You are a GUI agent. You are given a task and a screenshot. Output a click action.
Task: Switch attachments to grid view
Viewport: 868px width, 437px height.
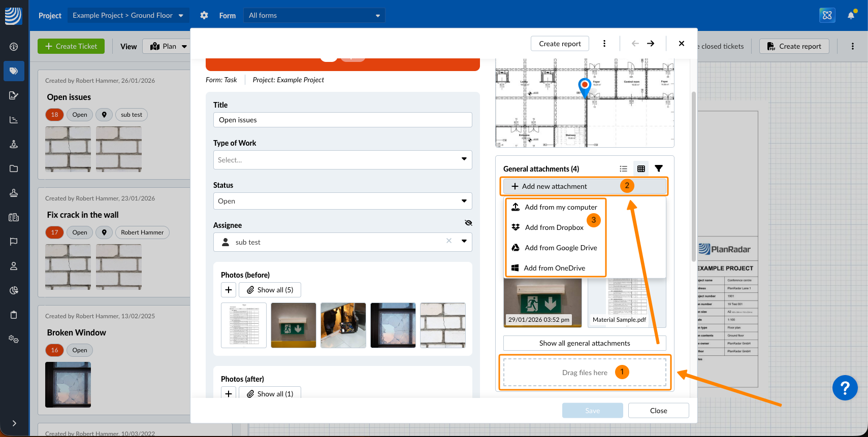[641, 169]
